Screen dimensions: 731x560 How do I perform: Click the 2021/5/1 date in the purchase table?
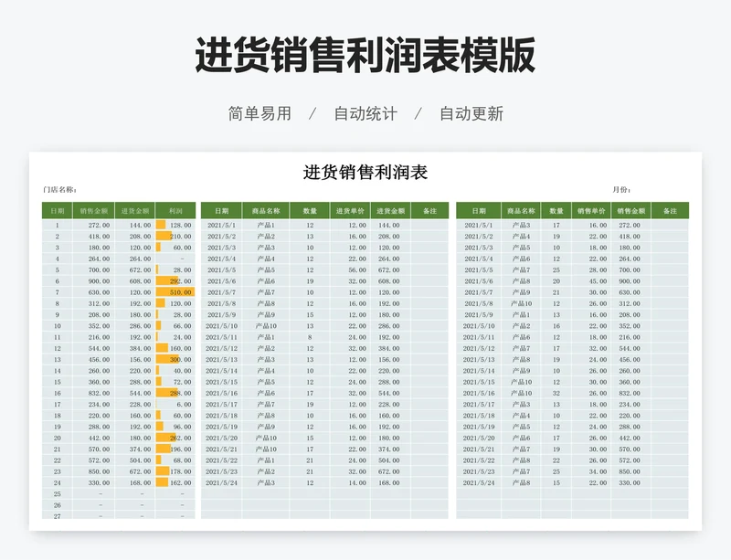(221, 226)
